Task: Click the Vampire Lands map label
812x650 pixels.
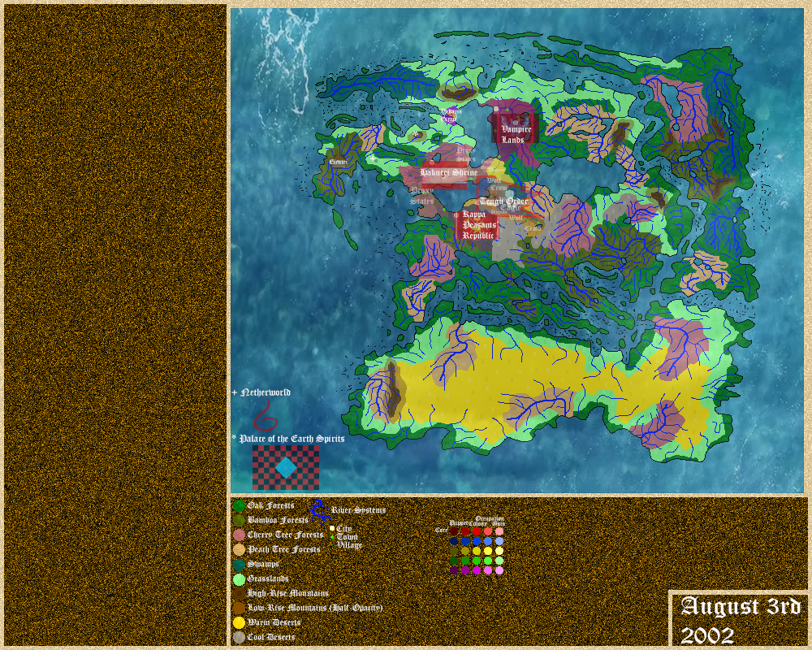Action: [515, 134]
